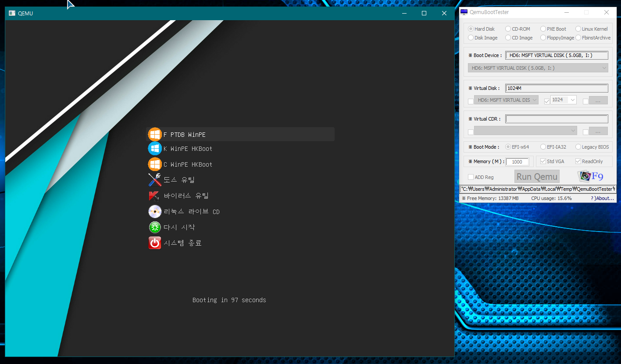621x364 pixels.
Task: Maximize the QEMU window
Action: pos(424,13)
